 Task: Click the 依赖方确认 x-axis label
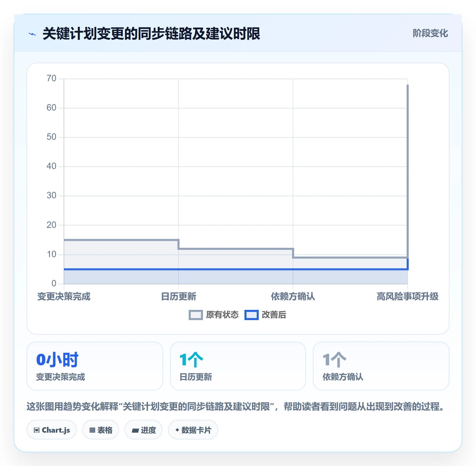coord(293,297)
